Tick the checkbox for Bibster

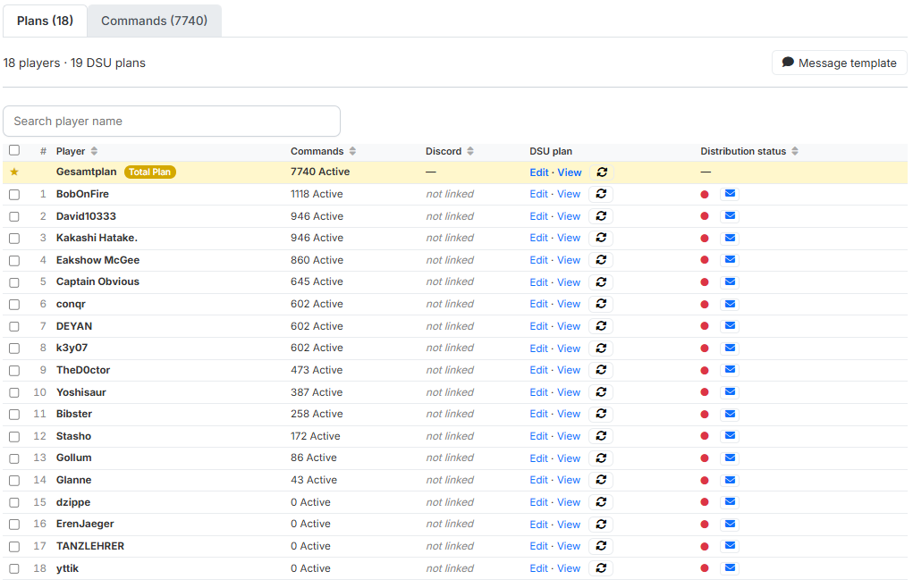[x=14, y=415]
